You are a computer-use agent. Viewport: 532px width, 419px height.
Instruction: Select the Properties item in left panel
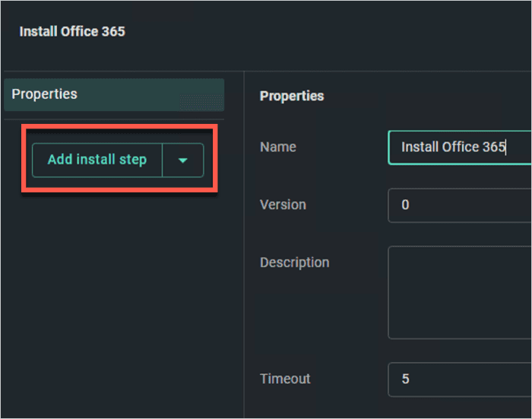(x=114, y=95)
